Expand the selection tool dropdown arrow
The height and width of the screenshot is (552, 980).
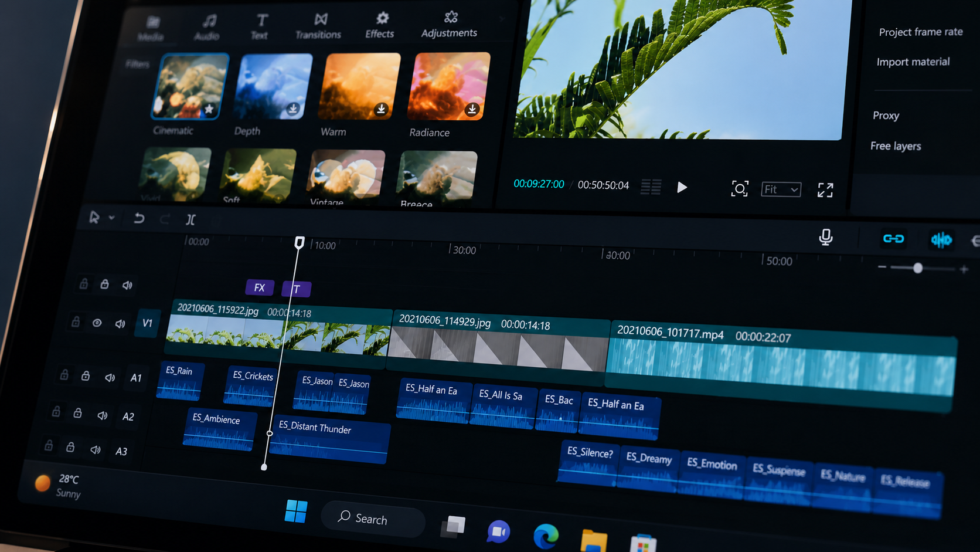point(111,218)
